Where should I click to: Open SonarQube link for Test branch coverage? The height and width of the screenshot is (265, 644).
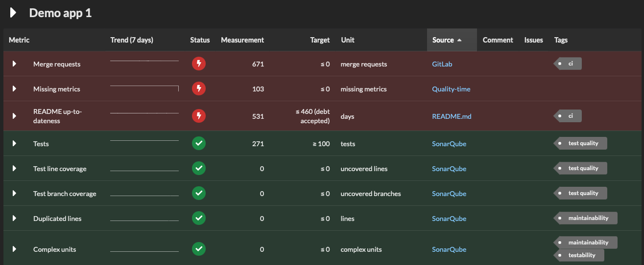coord(449,194)
